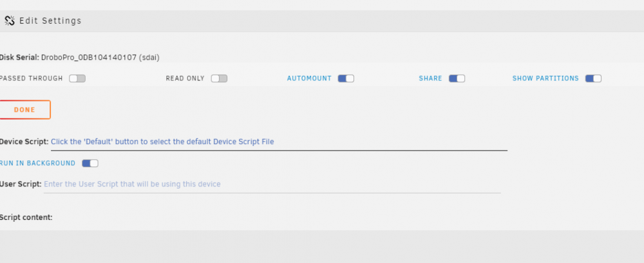This screenshot has height=263, width=644.
Task: Click the Device Script label
Action: tap(24, 141)
